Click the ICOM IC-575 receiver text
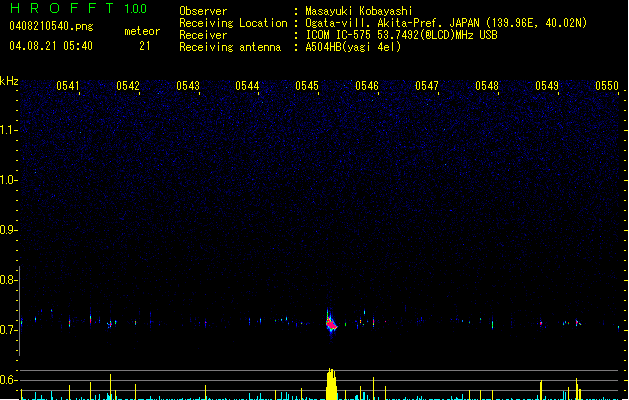 pyautogui.click(x=402, y=35)
